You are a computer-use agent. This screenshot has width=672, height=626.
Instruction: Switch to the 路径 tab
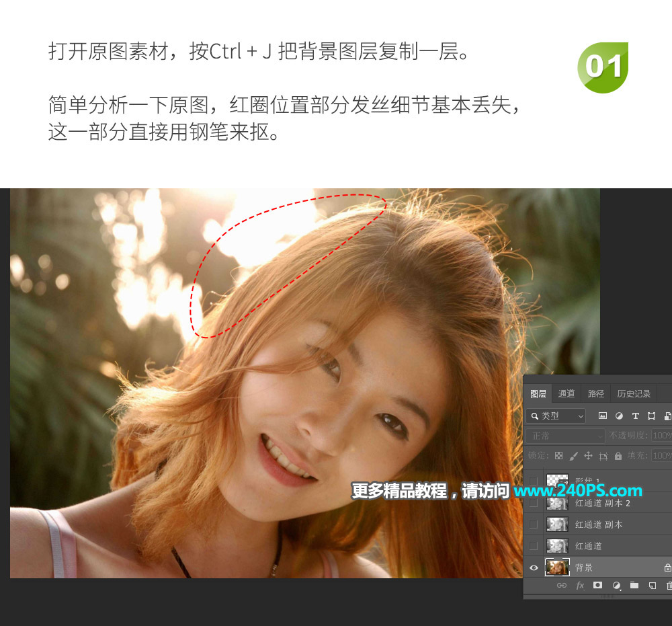click(x=596, y=394)
